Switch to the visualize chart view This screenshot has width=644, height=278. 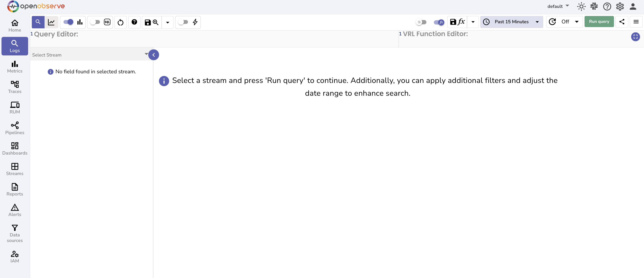51,22
